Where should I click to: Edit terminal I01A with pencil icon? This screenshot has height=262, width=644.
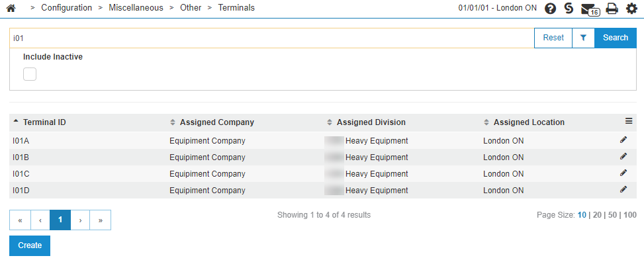[623, 140]
